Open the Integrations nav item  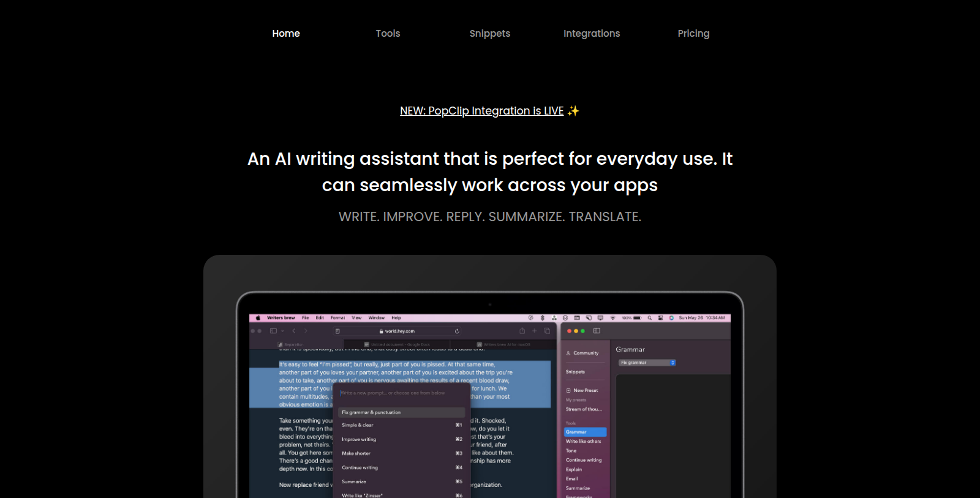click(592, 34)
